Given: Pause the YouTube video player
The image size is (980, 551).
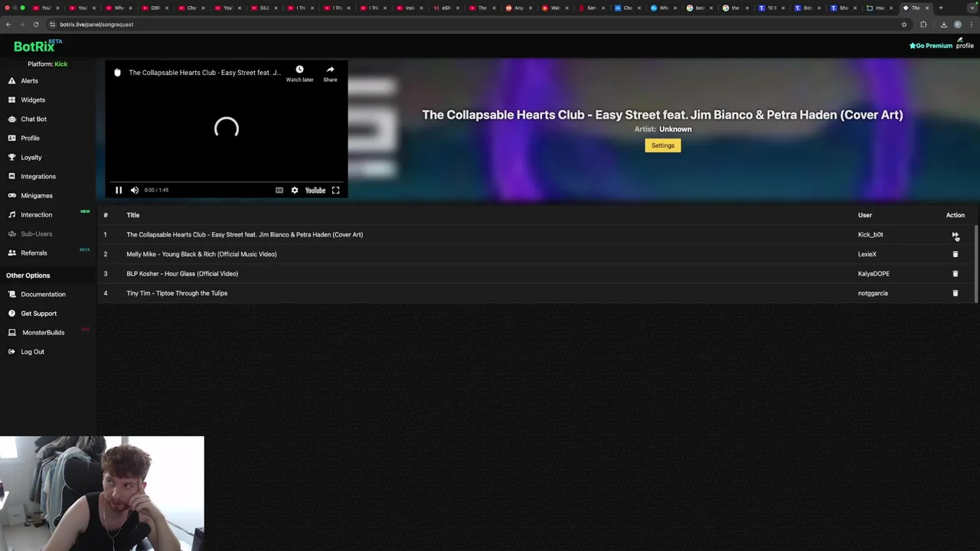Looking at the screenshot, I should tap(119, 190).
